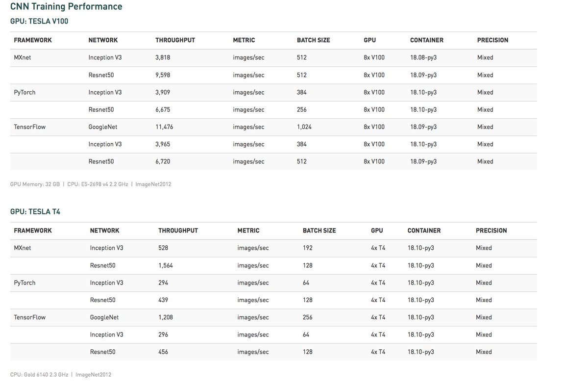
Task: Click the 18.08-py3 container cell
Action: pos(423,57)
